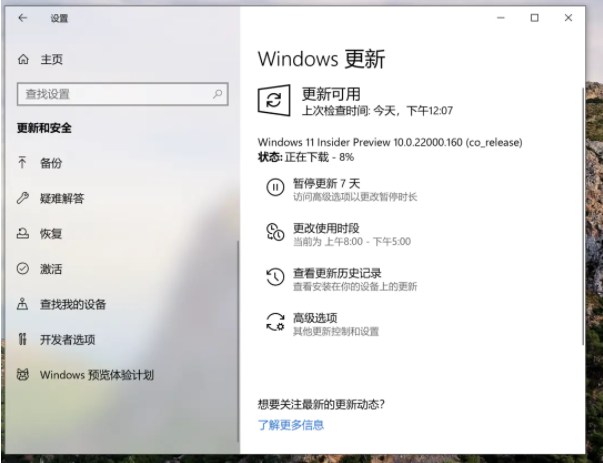Click the 备份 upload arrow icon

(22, 163)
